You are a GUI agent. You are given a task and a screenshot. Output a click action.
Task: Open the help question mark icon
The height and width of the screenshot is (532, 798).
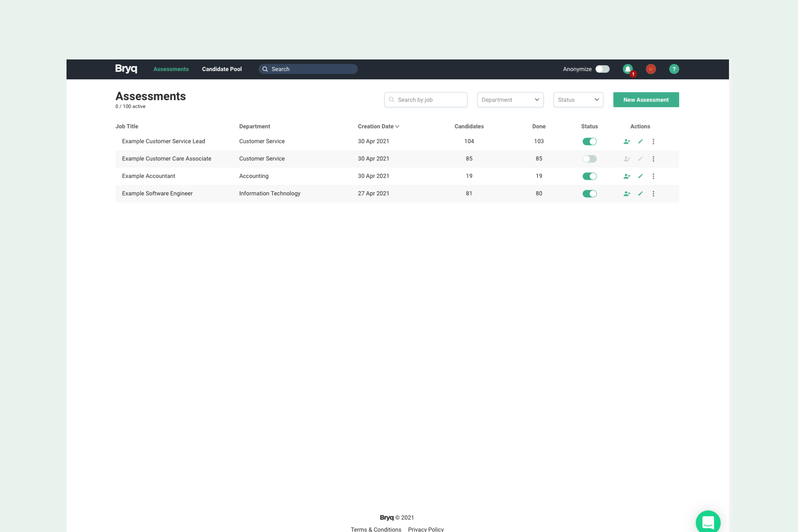pos(674,69)
